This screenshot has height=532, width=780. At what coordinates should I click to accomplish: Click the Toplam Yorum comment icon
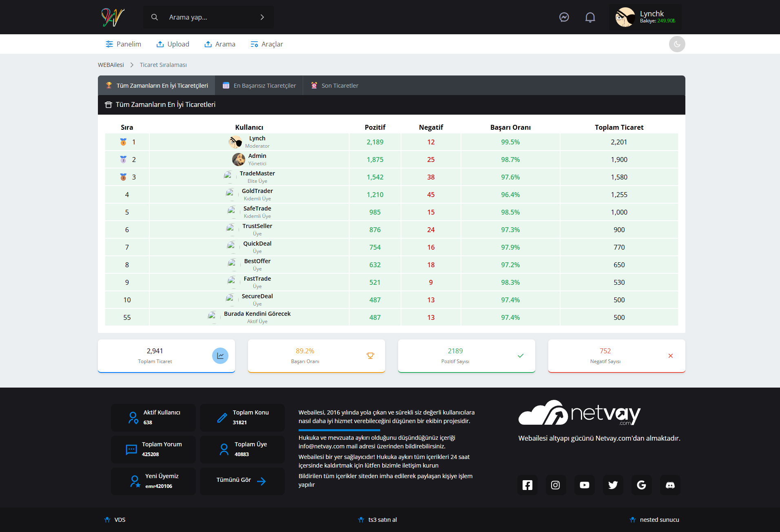click(131, 450)
